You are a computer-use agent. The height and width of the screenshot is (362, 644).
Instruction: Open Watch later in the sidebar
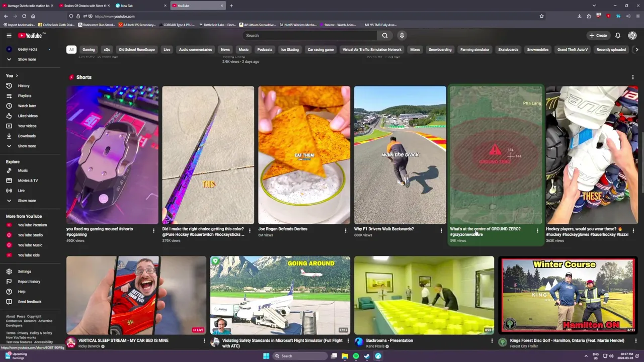pyautogui.click(x=27, y=106)
